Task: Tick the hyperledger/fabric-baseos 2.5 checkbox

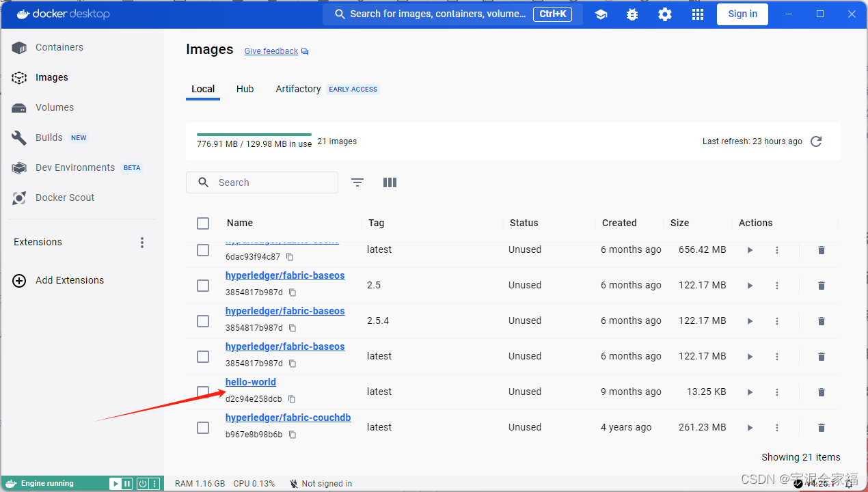Action: click(x=203, y=285)
